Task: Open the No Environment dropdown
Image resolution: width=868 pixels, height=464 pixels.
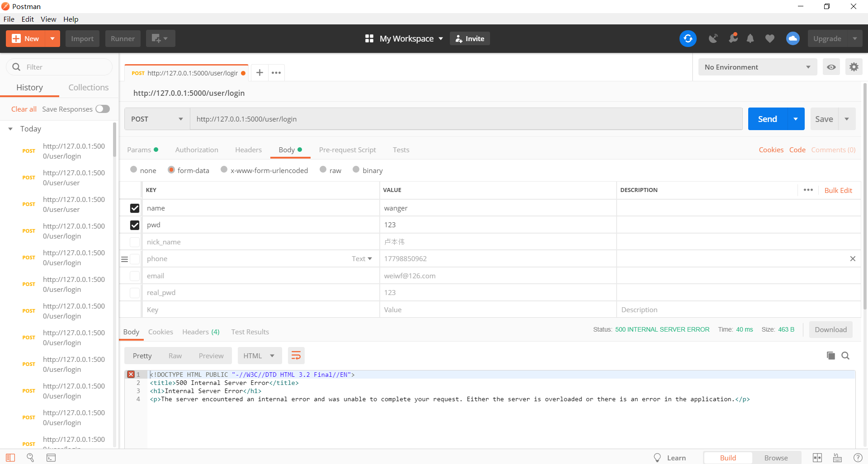Action: pyautogui.click(x=757, y=67)
